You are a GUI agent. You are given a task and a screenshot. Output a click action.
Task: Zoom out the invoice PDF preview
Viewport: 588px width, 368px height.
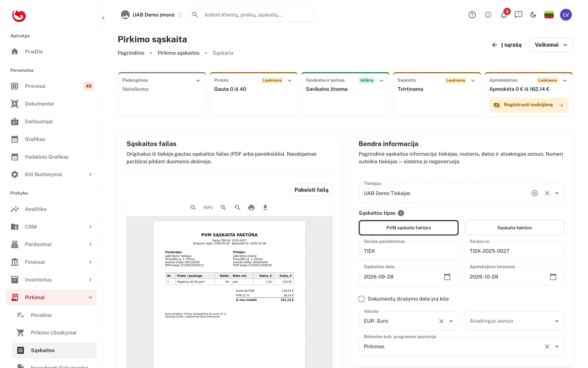click(193, 207)
